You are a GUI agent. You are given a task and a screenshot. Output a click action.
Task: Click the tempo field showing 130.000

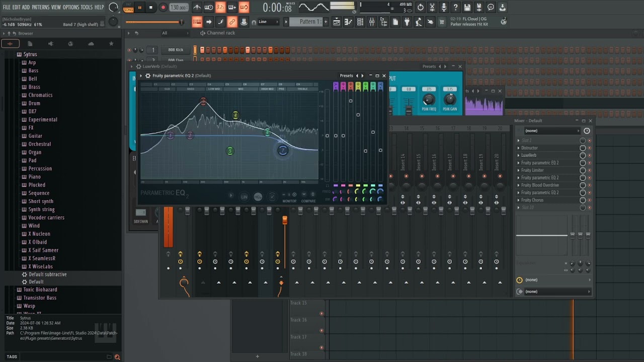[178, 8]
